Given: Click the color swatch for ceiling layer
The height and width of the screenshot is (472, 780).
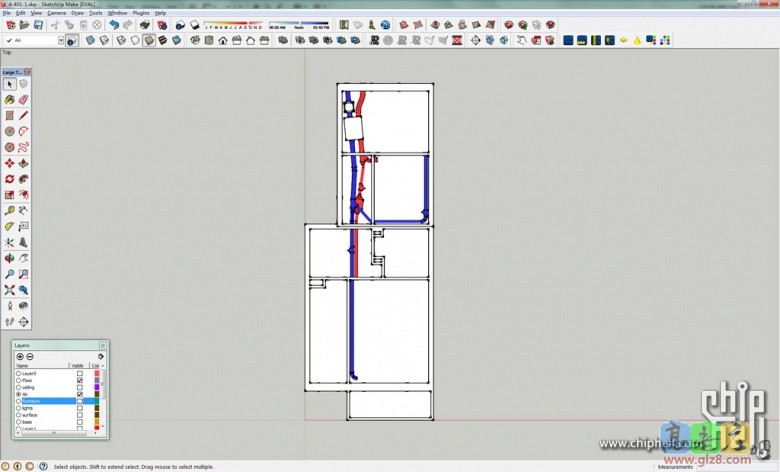Looking at the screenshot, I should (x=96, y=387).
